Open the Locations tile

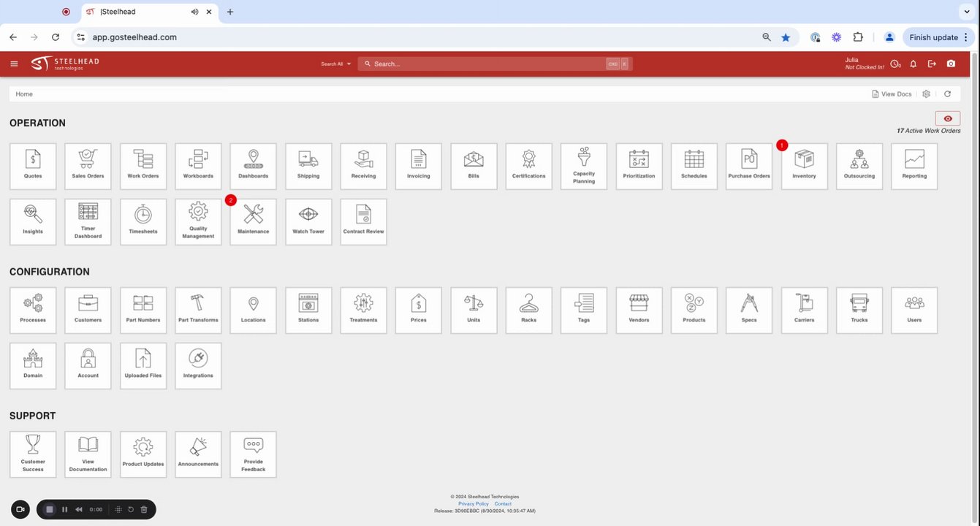(254, 310)
